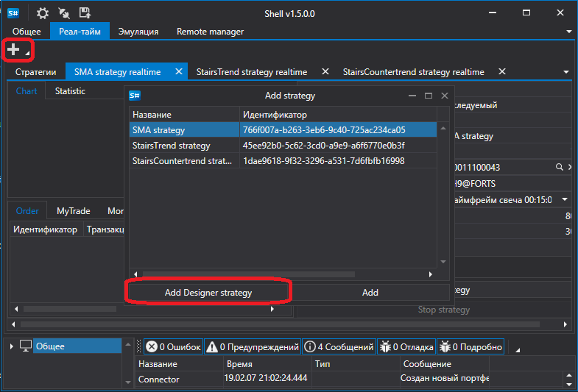
Task: Click the Сообщение column header in log
Action: [445, 364]
